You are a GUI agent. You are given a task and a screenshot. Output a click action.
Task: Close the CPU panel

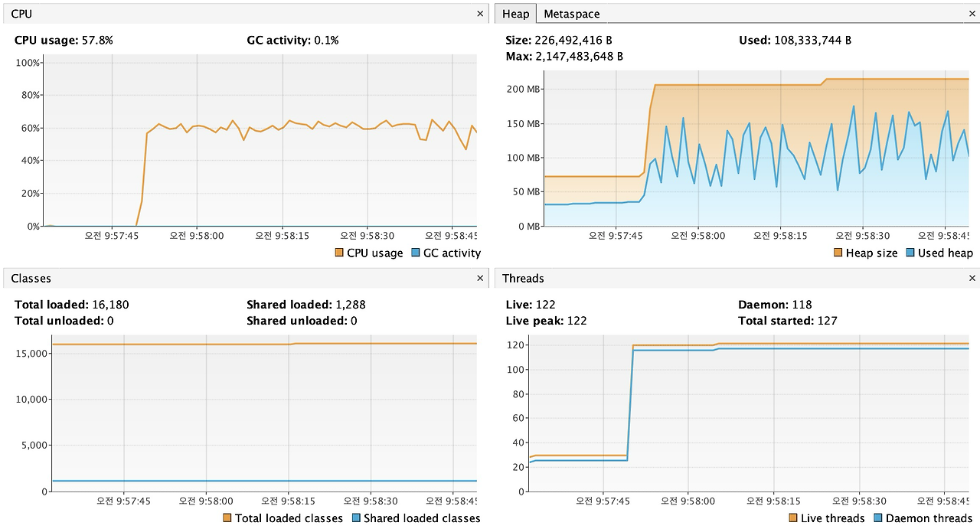[x=480, y=14]
